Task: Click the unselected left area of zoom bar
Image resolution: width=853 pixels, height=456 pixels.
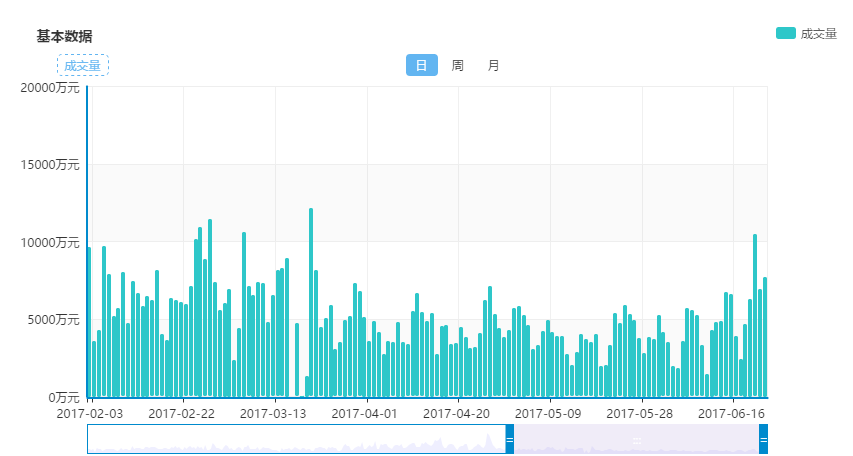Action: 296,439
